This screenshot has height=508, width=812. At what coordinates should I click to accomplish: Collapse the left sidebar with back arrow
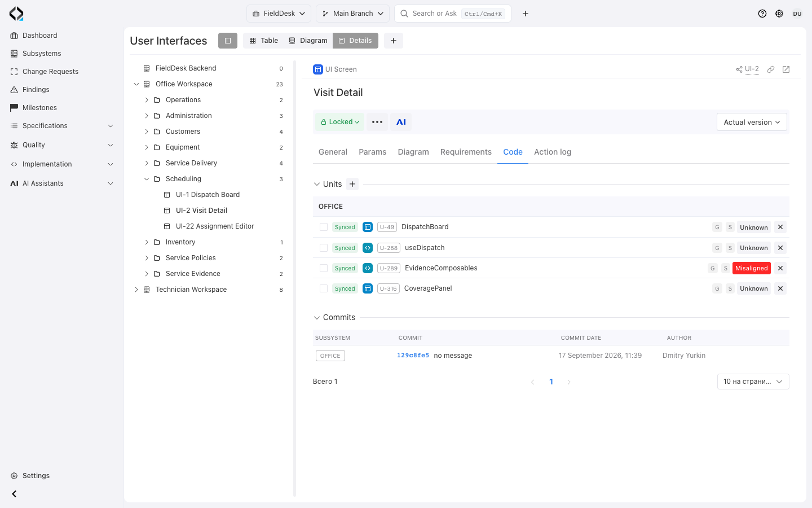click(14, 494)
